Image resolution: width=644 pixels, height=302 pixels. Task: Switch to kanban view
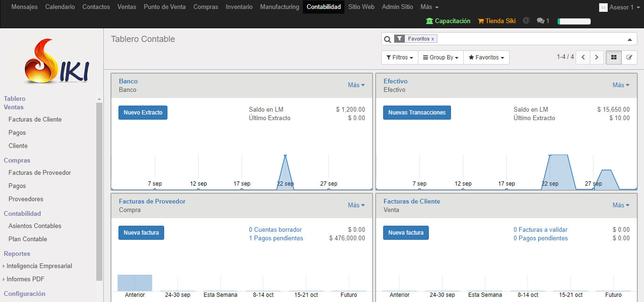(x=614, y=57)
